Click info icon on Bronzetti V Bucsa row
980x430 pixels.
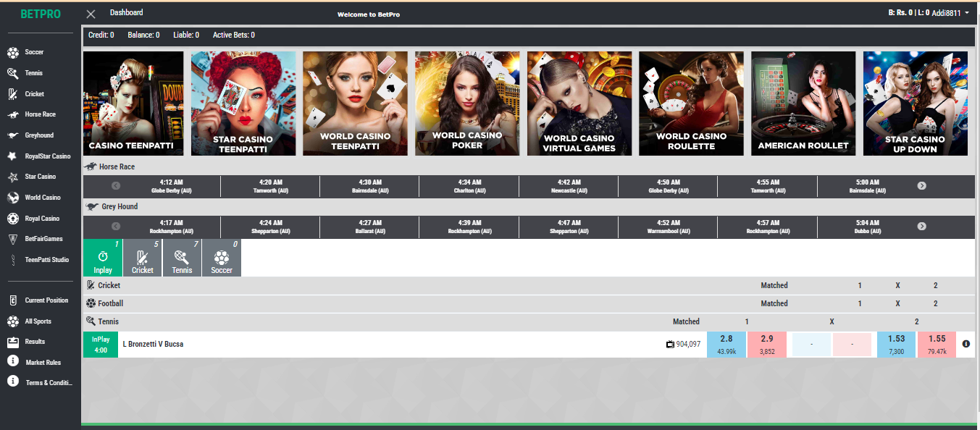(x=966, y=345)
